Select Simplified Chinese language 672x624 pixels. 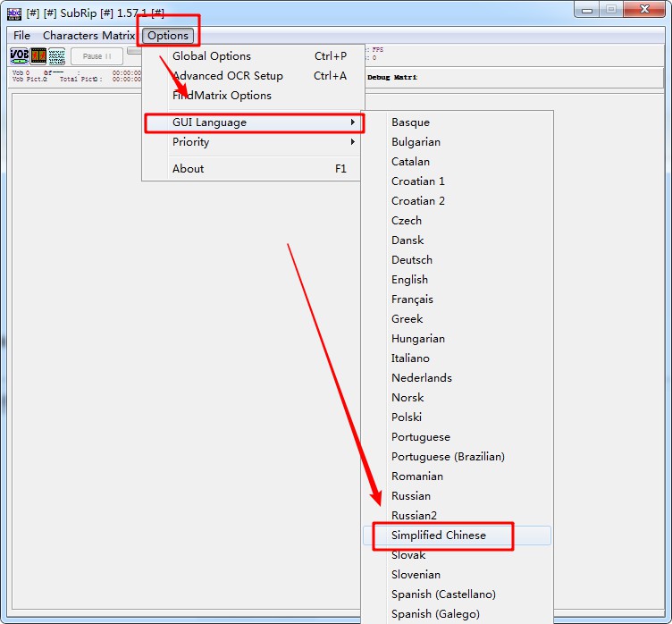click(x=439, y=535)
